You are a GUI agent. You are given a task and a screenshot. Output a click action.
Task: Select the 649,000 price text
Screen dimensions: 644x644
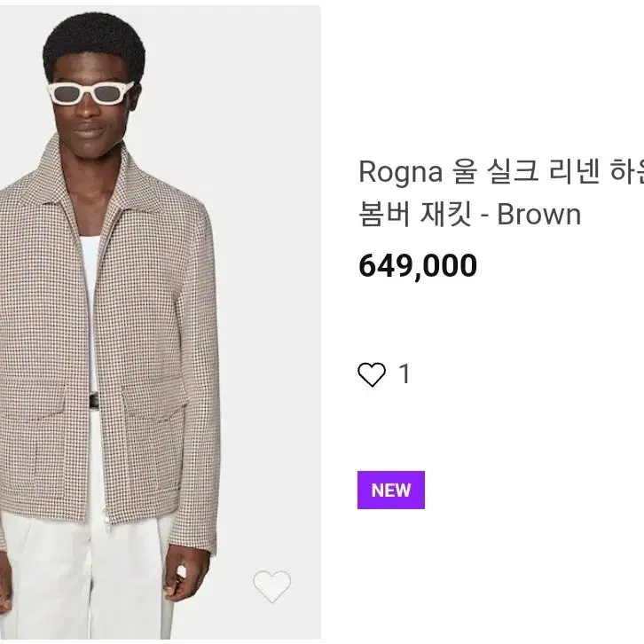pyautogui.click(x=418, y=266)
